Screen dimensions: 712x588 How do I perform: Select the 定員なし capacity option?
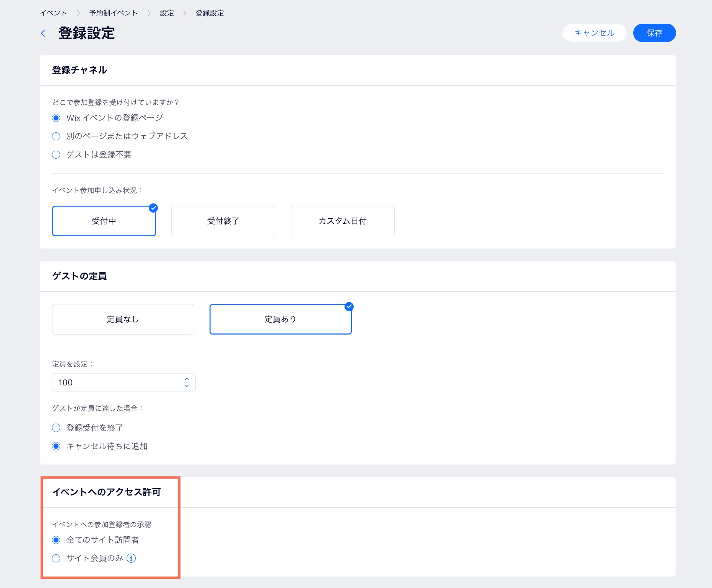123,319
